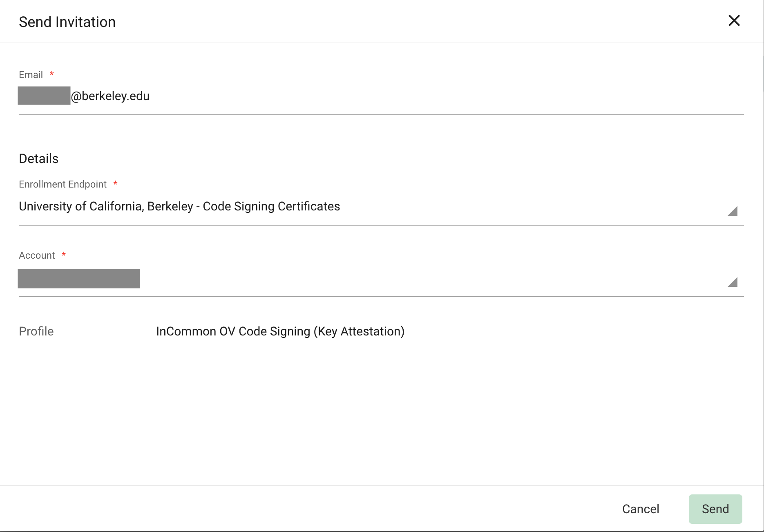Select the InCommon OV Code Signing profile text

(280, 331)
